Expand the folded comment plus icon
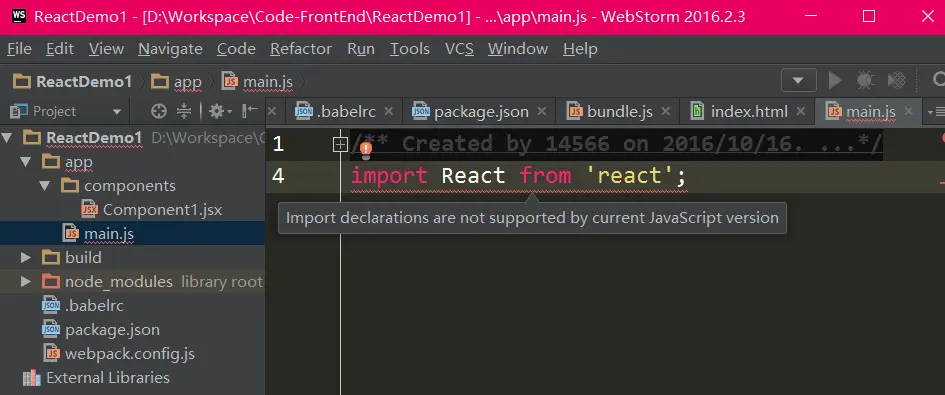 (x=340, y=144)
